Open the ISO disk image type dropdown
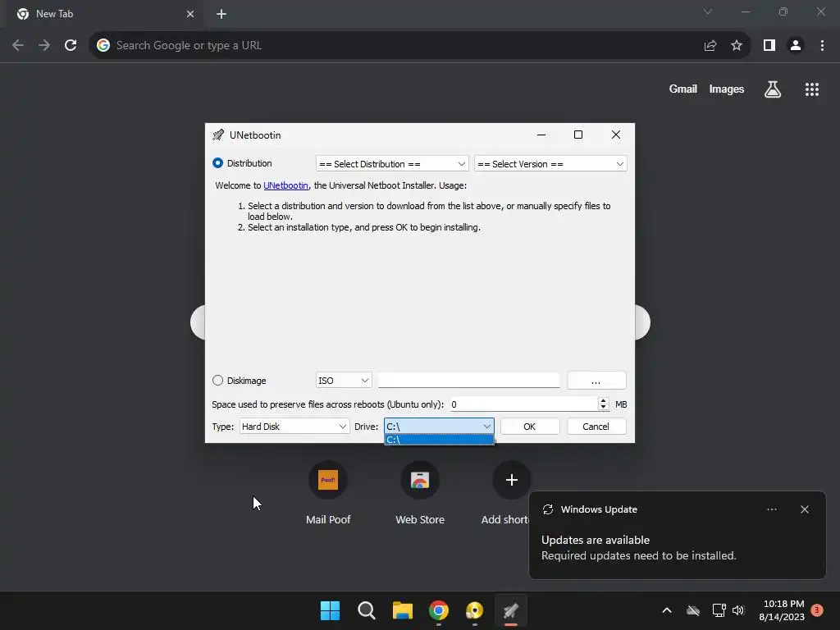This screenshot has height=630, width=840. point(344,381)
